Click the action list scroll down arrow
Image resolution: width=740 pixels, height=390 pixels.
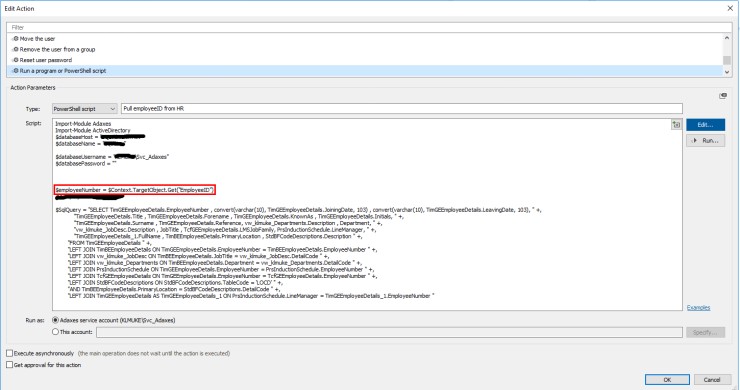727,72
